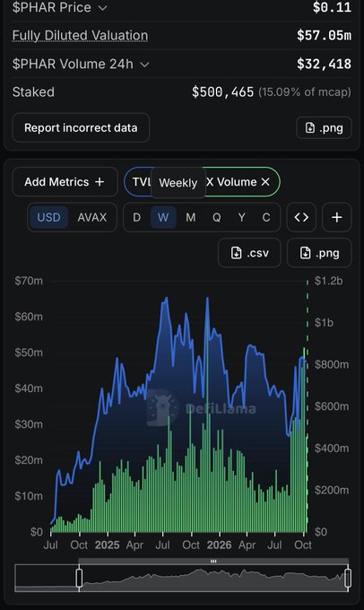Download stats panel as .png

coord(324,127)
